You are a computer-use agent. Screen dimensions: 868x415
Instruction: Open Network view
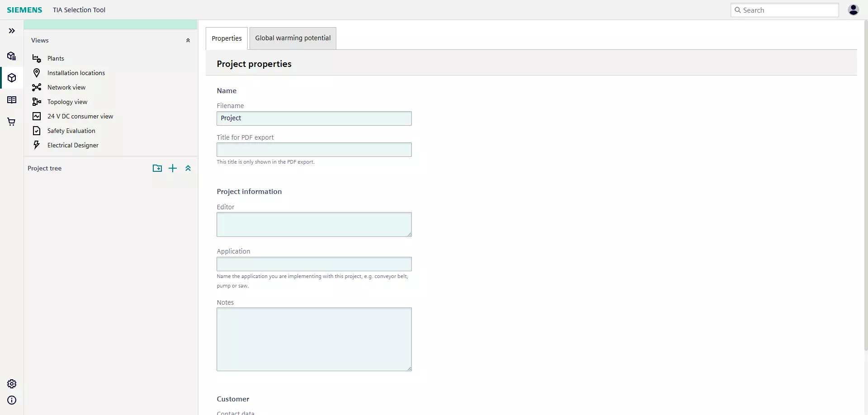click(66, 87)
